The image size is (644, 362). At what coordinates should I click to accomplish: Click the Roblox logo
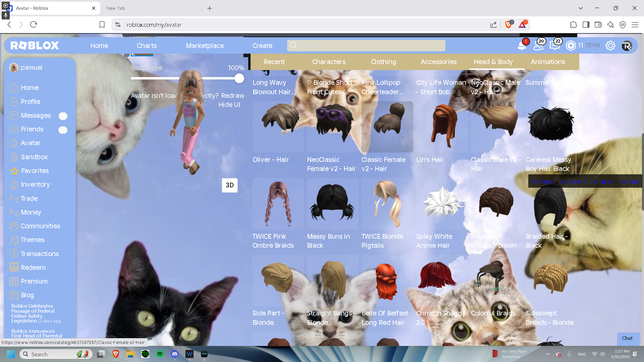[x=35, y=46]
